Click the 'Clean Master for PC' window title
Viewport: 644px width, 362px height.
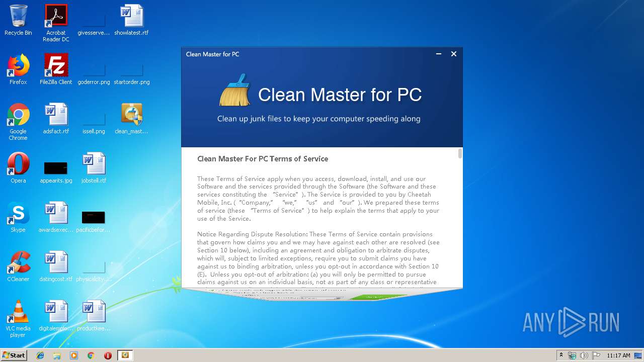pos(212,54)
